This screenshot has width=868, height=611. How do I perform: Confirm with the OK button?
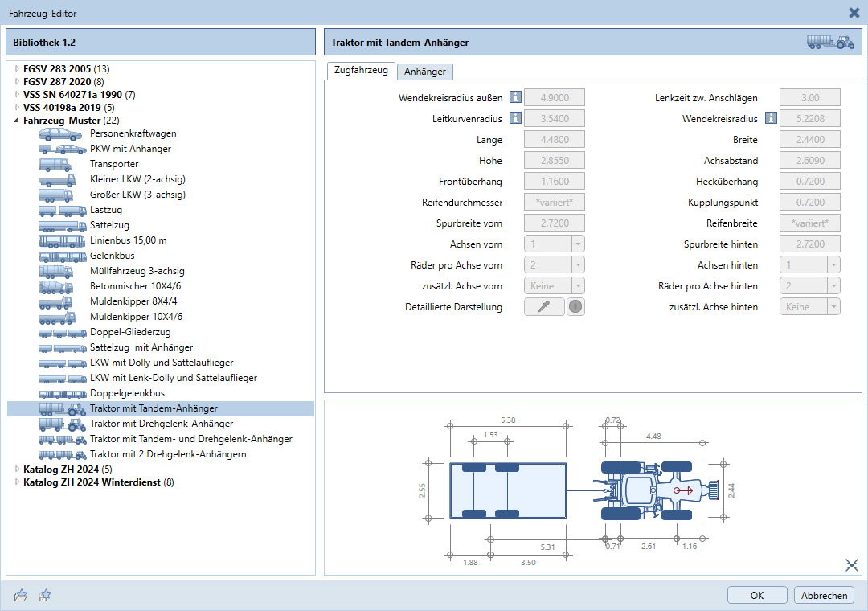click(x=756, y=595)
